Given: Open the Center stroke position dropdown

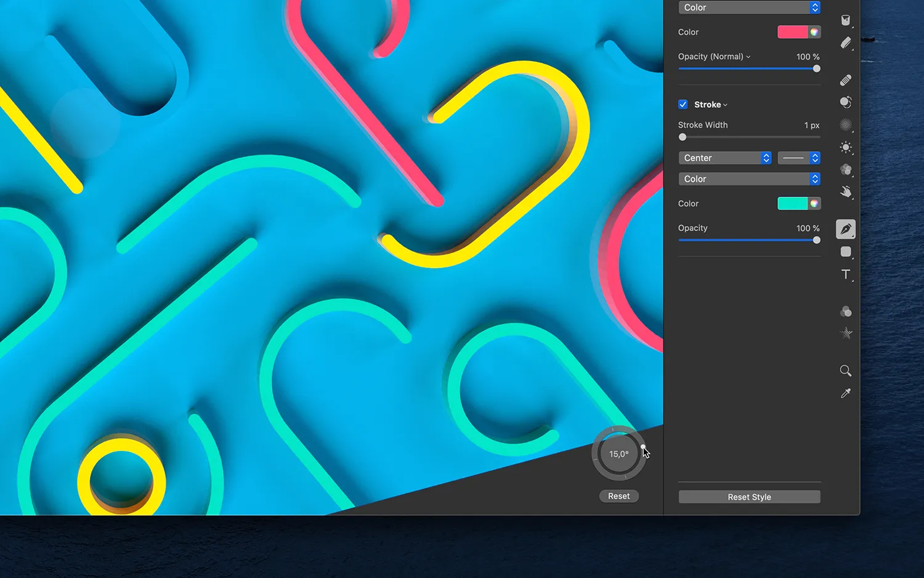Looking at the screenshot, I should tap(724, 158).
